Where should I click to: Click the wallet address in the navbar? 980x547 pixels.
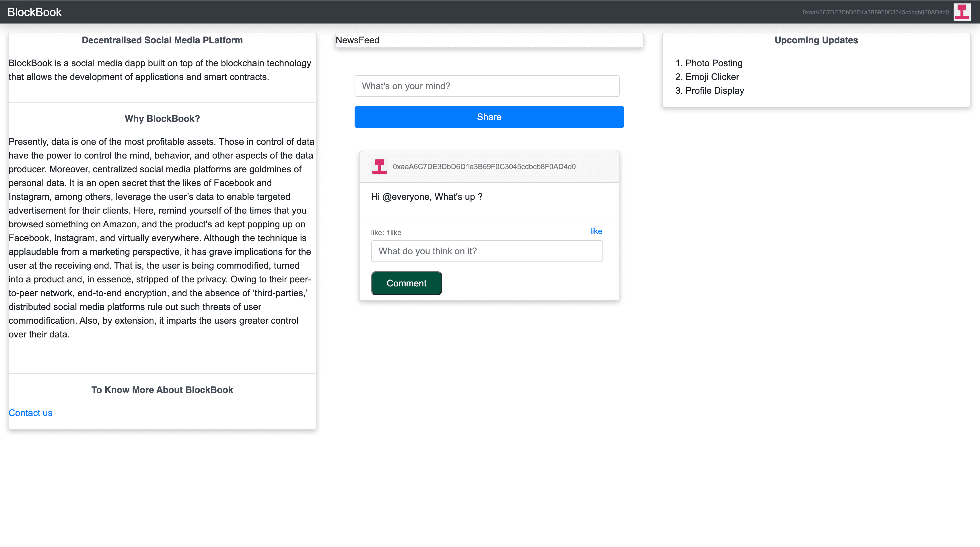click(875, 12)
